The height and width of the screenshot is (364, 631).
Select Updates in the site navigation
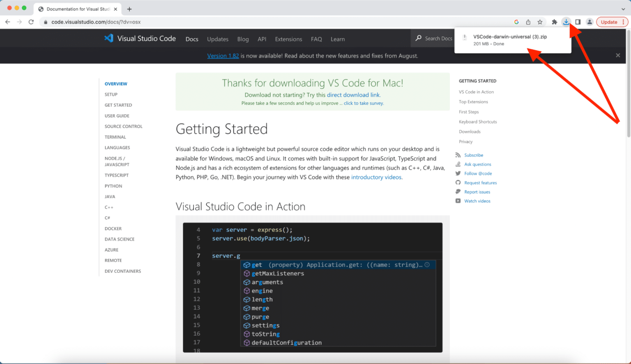[x=218, y=39]
